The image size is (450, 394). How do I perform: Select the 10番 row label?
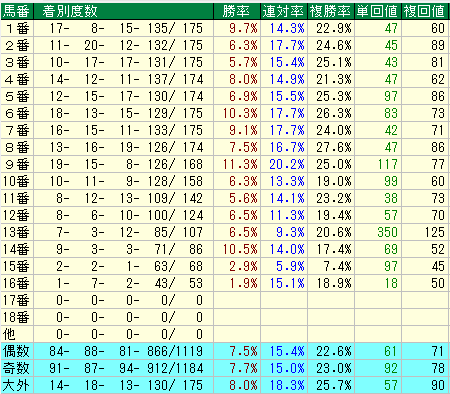(16, 182)
